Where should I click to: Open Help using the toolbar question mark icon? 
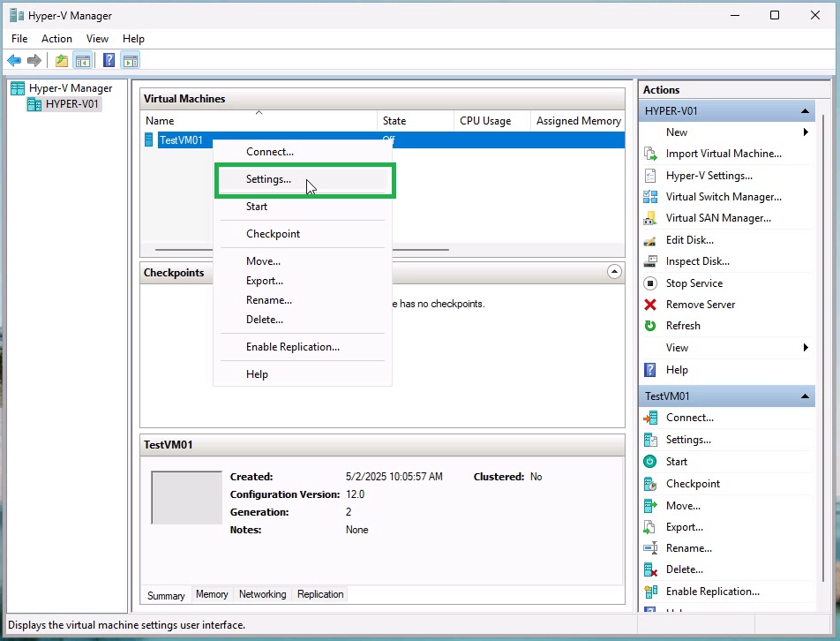(108, 59)
